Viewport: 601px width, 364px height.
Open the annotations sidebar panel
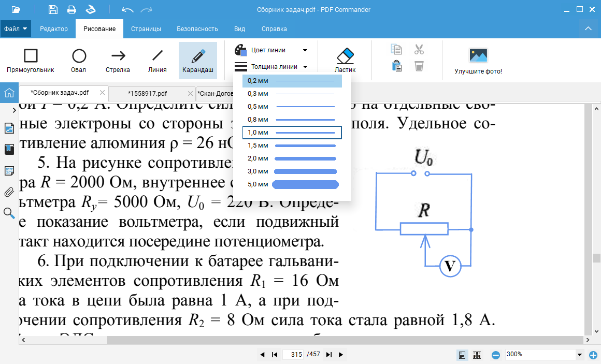coord(9,171)
